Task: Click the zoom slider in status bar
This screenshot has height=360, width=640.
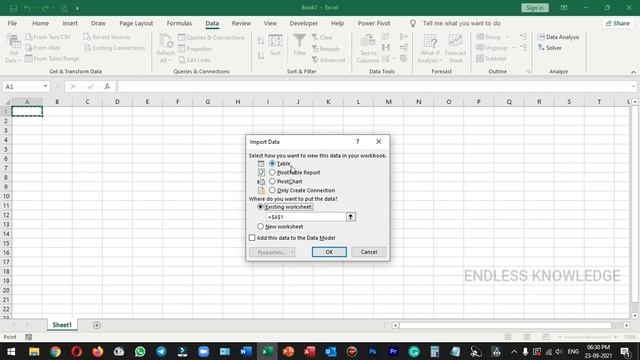Action: [588, 337]
